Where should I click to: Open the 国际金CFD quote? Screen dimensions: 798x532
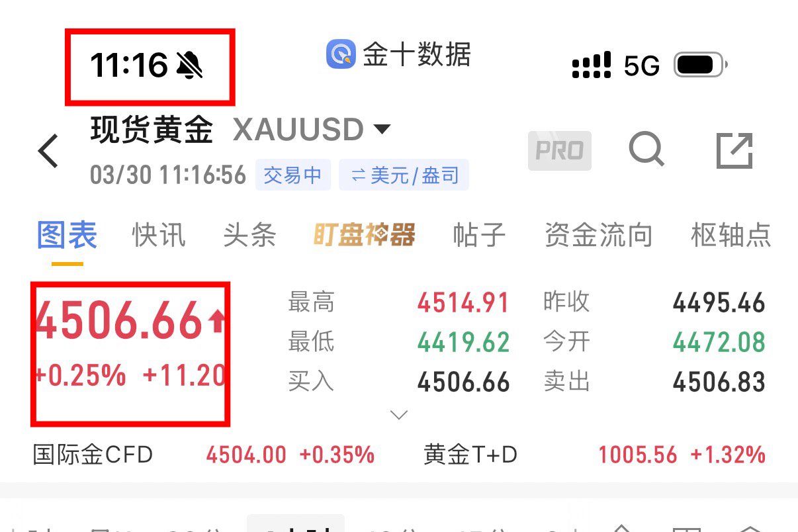[204, 455]
